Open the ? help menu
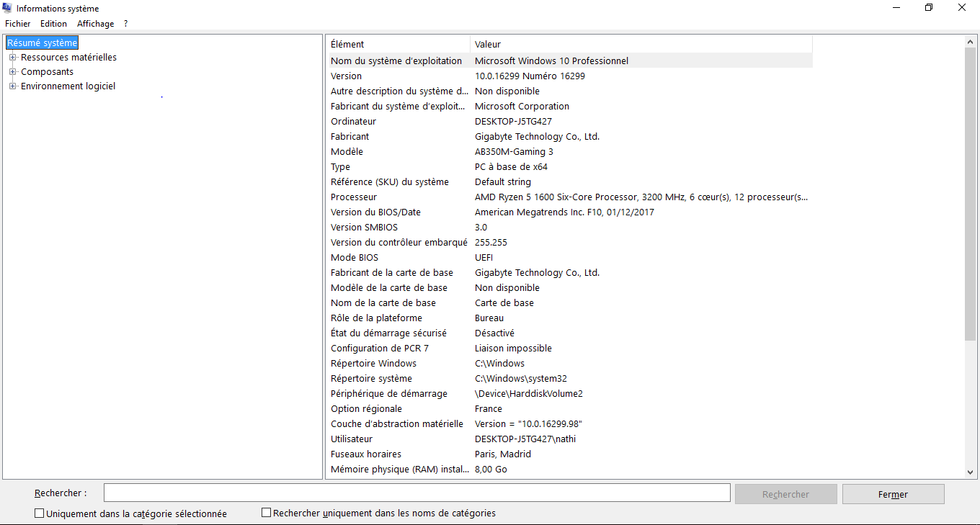 coord(126,24)
